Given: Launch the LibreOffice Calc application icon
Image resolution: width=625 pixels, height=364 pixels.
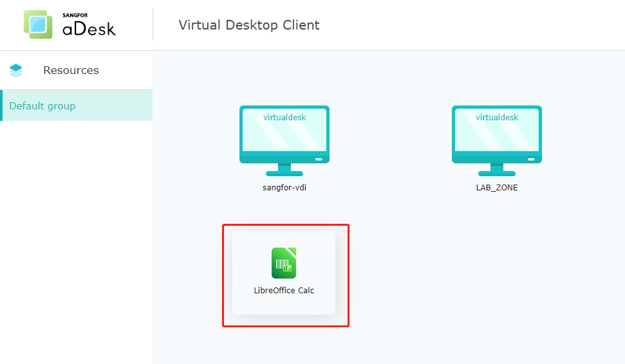Looking at the screenshot, I should click(284, 263).
